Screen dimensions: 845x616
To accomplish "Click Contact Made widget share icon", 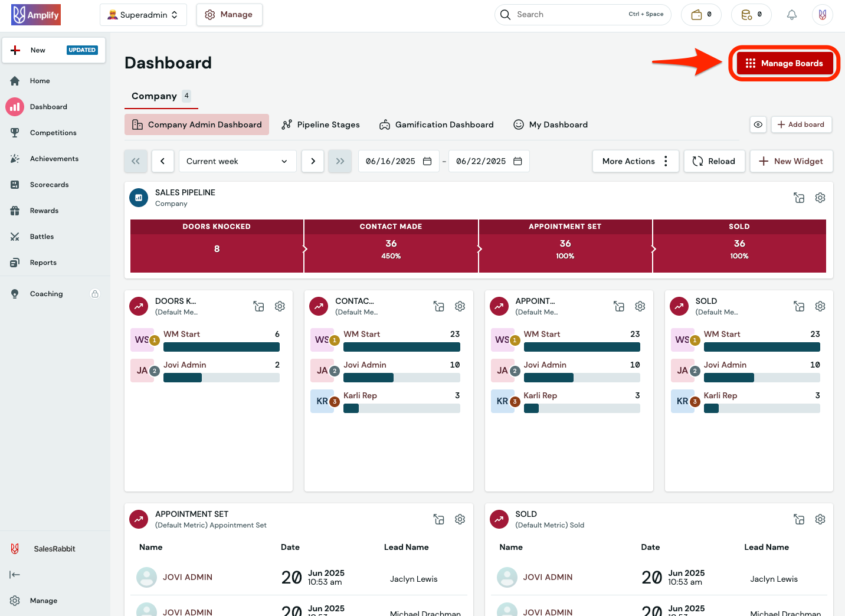I will click(438, 306).
